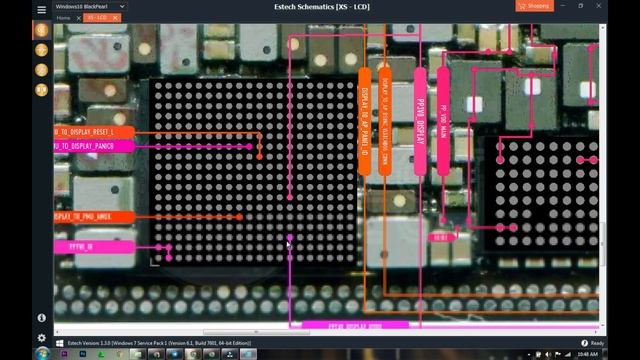Click the Shopping button
This screenshot has width=640, height=360.
click(x=535, y=6)
